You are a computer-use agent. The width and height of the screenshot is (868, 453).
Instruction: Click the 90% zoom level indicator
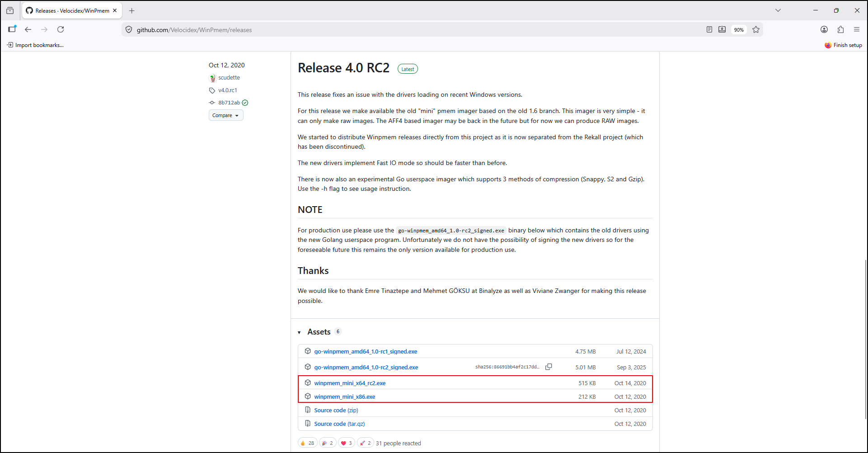tap(739, 30)
